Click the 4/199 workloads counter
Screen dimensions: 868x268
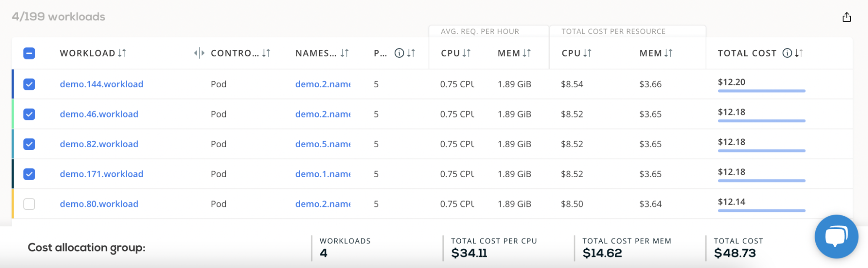tap(59, 17)
